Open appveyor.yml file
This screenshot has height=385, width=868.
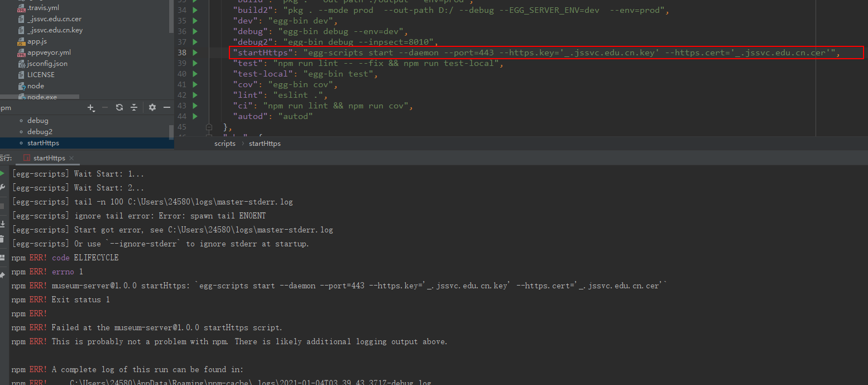(x=49, y=53)
